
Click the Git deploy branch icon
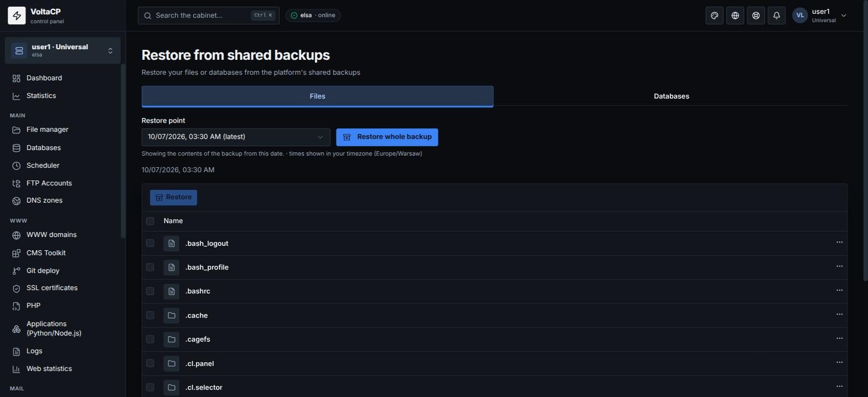point(17,271)
